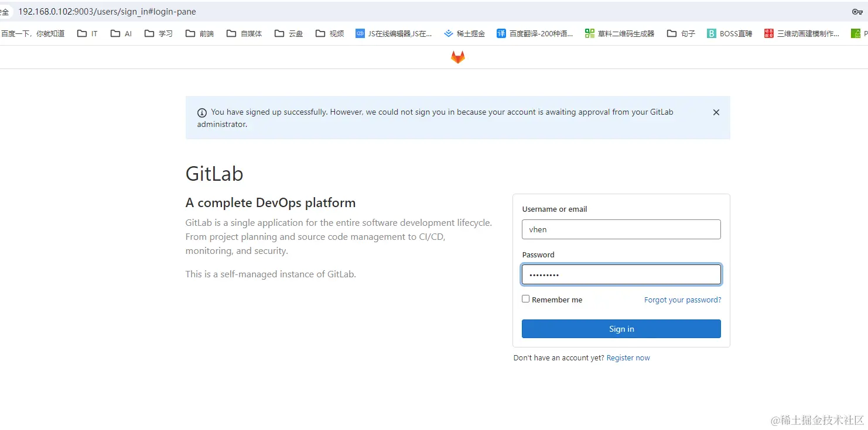Open the IT bookmarks folder
This screenshot has width=868, height=430.
click(x=87, y=33)
